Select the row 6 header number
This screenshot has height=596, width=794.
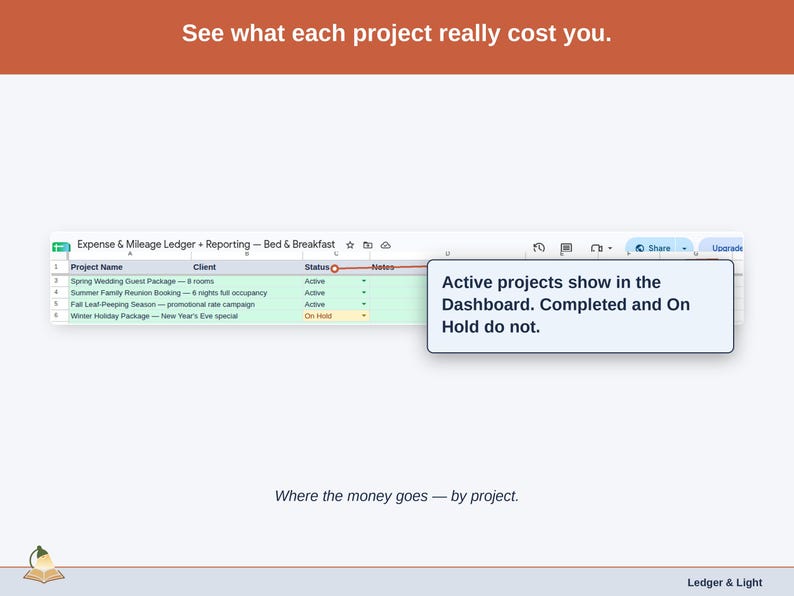click(x=59, y=315)
